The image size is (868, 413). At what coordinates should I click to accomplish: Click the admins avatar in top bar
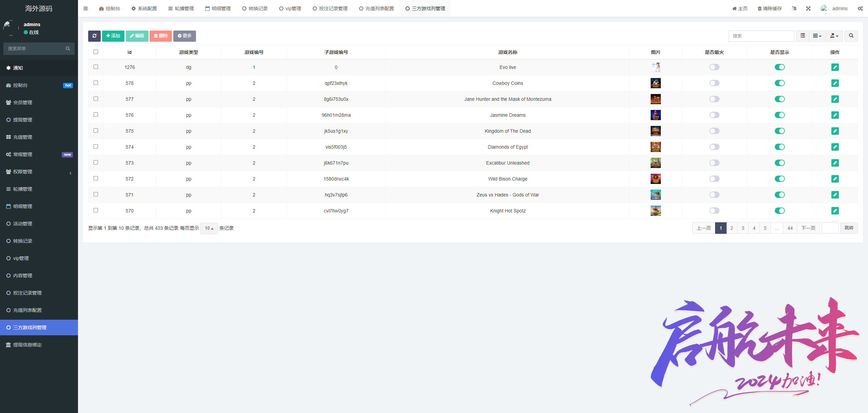(824, 8)
